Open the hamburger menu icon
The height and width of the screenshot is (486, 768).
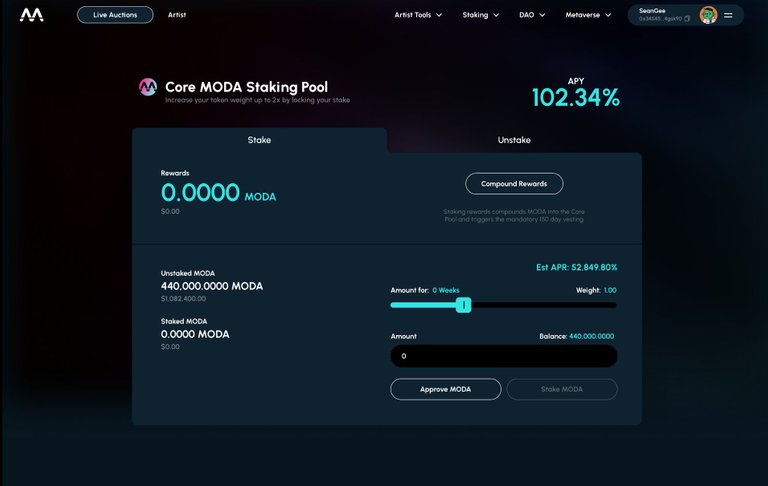click(728, 15)
